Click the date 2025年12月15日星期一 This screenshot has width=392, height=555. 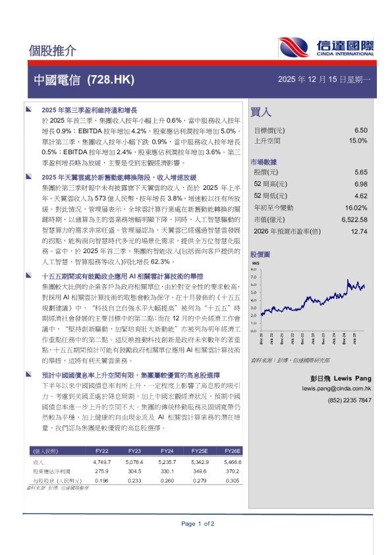tap(324, 79)
